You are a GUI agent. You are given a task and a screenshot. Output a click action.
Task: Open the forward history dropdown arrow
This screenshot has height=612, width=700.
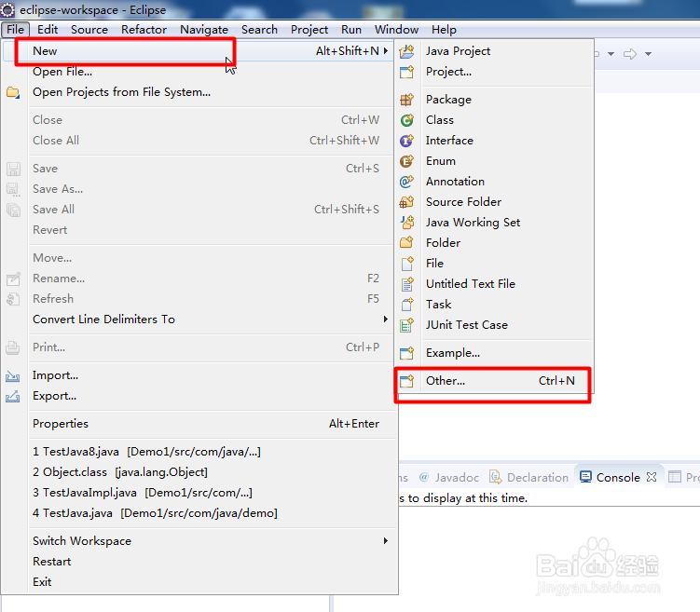click(648, 54)
